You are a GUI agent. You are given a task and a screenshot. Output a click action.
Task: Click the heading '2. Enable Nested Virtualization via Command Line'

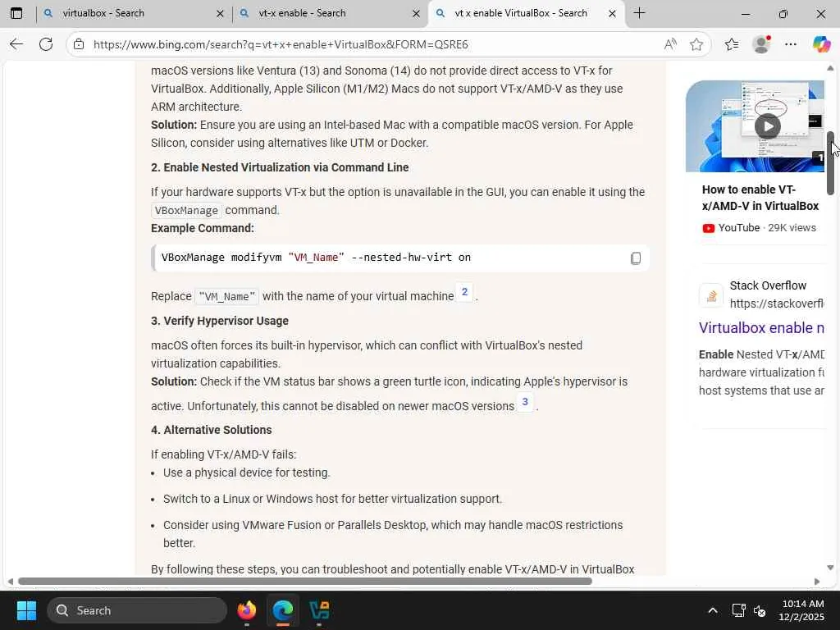tap(280, 167)
